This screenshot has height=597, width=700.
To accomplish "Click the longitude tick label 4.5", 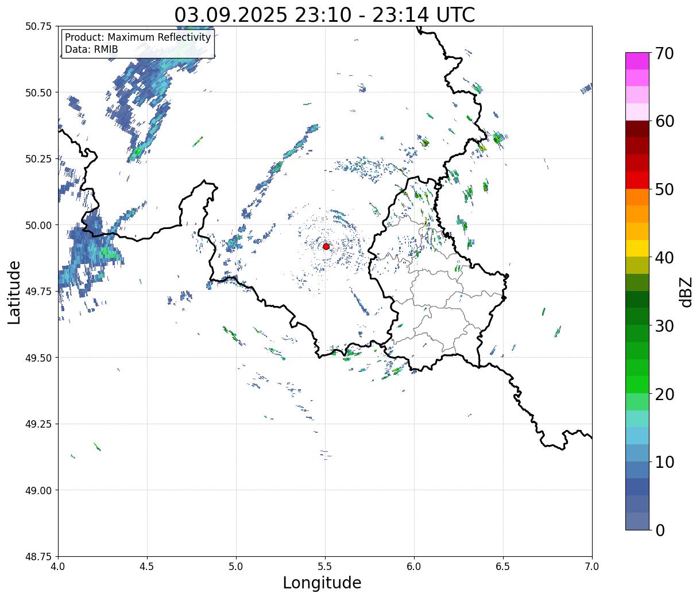I will click(147, 567).
